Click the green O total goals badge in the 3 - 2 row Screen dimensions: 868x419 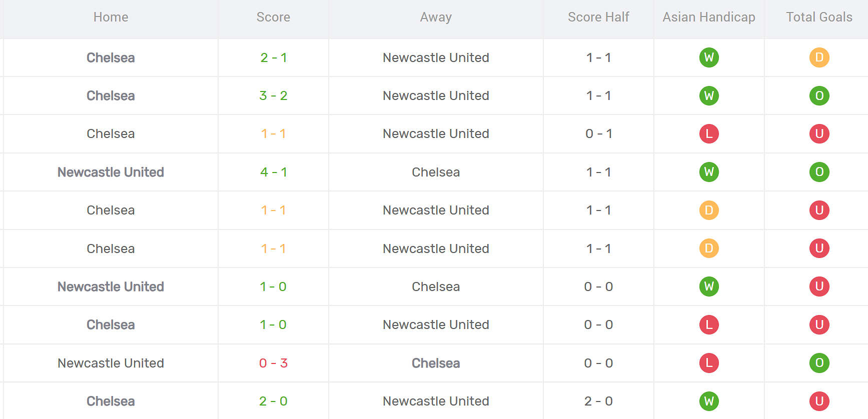click(x=819, y=95)
